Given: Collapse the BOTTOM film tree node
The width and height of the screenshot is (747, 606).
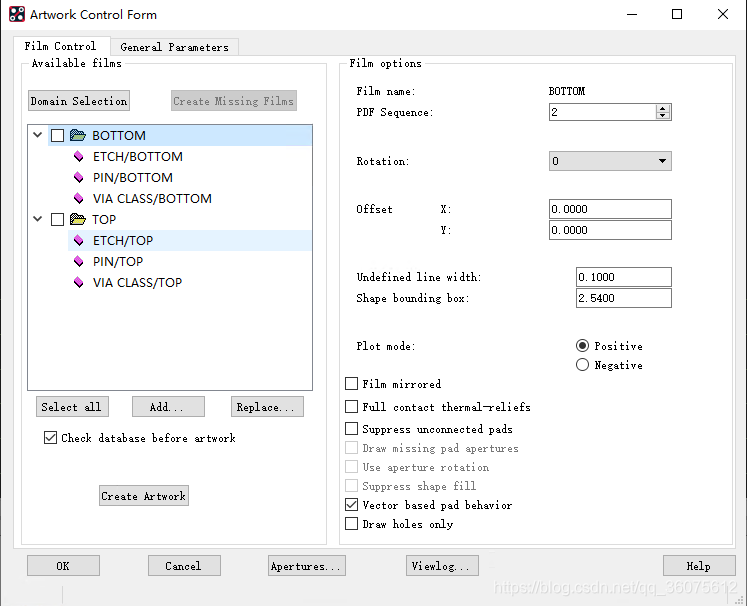Looking at the screenshot, I should tap(38, 135).
